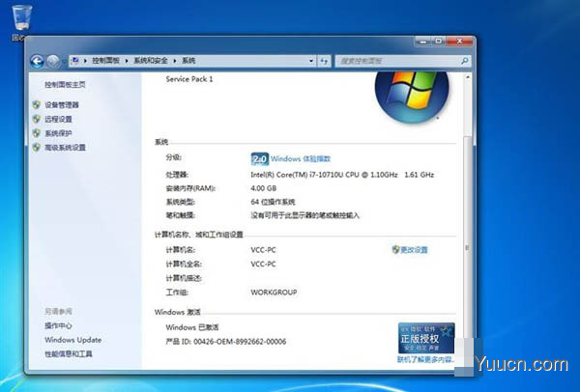This screenshot has width=580, height=392.
Task: Click the 2.0 experience index score badge
Action: [x=260, y=159]
